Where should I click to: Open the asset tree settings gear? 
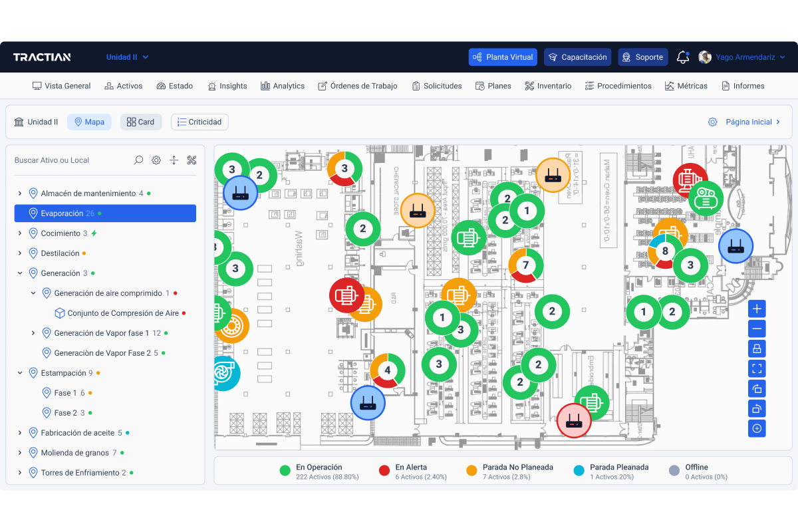[156, 160]
